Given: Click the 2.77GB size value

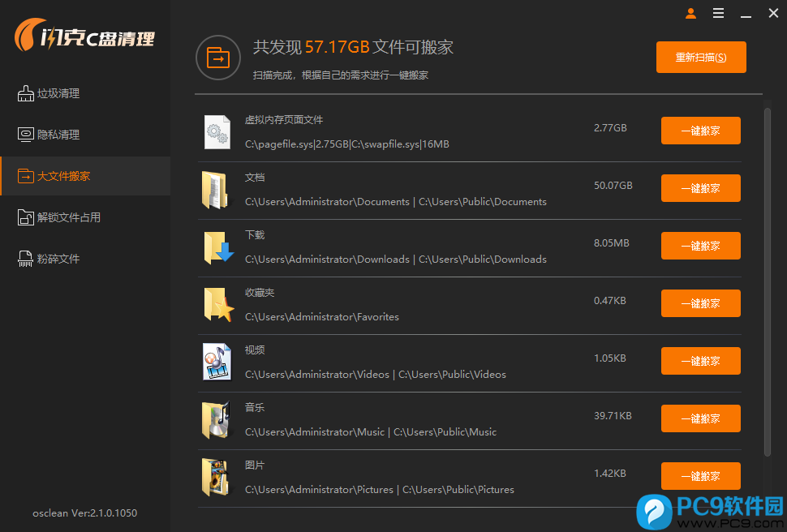Looking at the screenshot, I should [610, 128].
